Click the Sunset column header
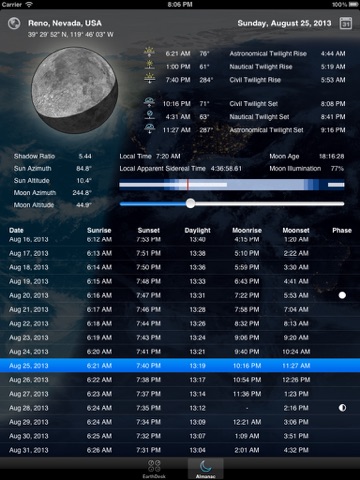The image size is (360, 480). (x=149, y=230)
